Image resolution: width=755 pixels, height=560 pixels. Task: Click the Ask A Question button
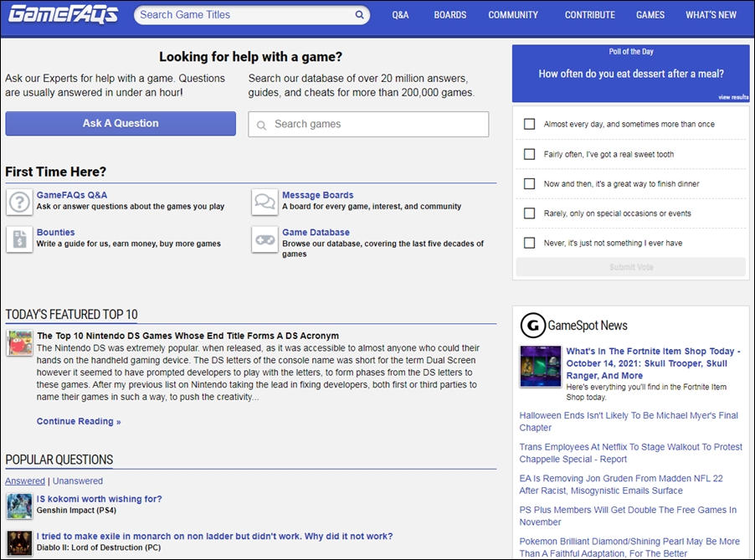(121, 123)
